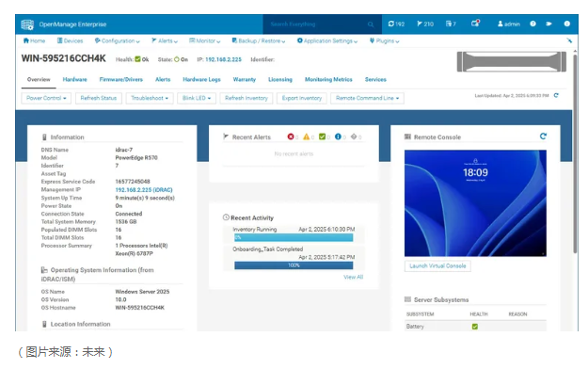Filter recent alerts by critical red icon
The width and height of the screenshot is (588, 369).
point(291,136)
